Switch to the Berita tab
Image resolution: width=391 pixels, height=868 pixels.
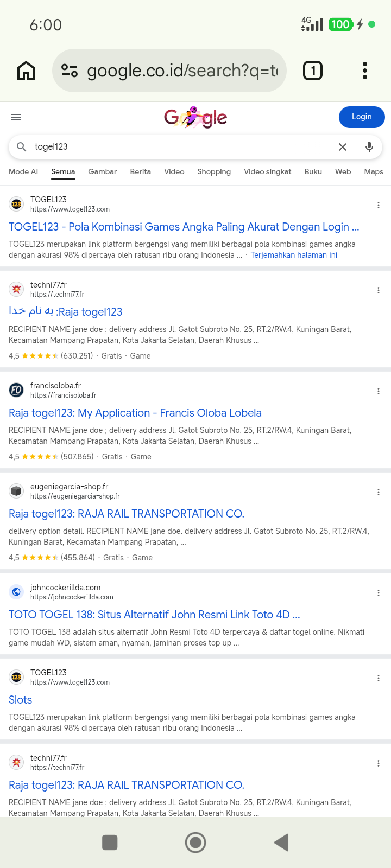[141, 171]
